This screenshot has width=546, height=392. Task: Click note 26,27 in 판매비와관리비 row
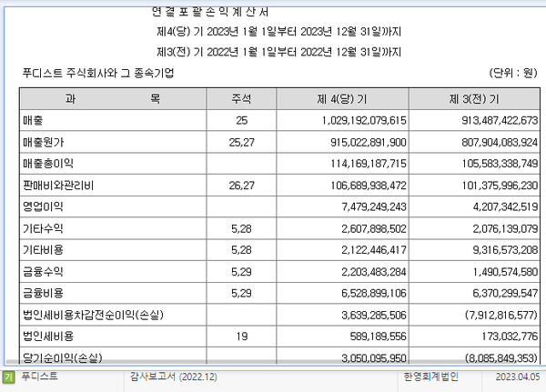pyautogui.click(x=241, y=186)
